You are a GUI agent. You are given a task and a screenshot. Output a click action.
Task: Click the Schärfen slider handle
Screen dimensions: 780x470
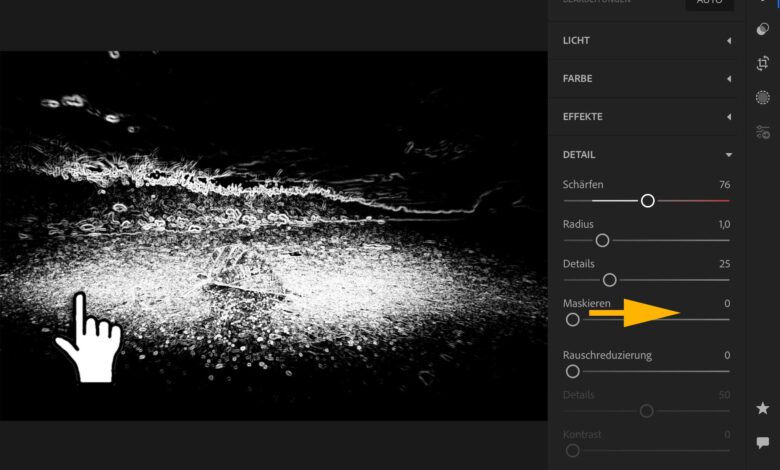point(648,200)
